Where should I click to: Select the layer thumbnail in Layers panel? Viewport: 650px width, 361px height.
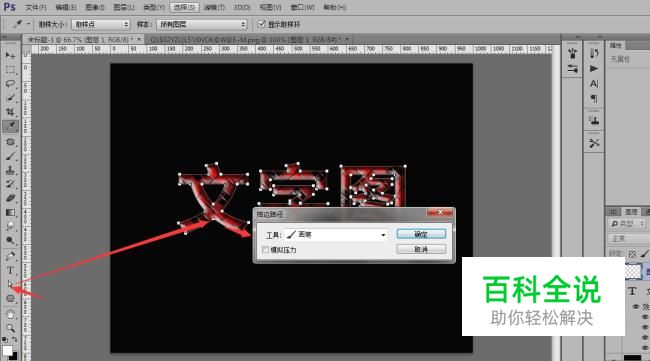point(633,272)
